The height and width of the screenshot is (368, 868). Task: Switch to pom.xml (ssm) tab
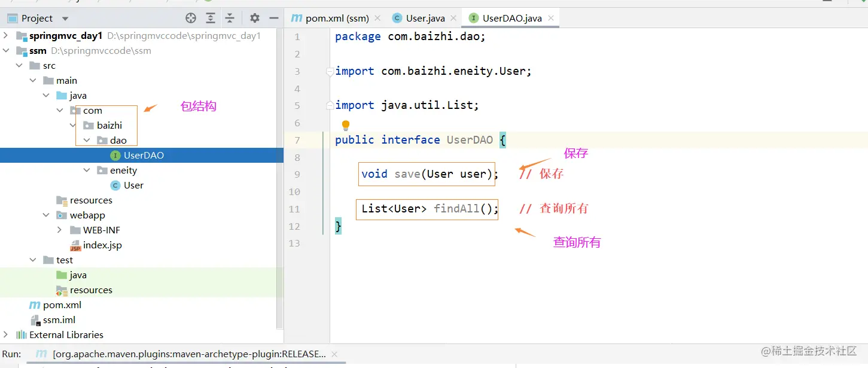pyautogui.click(x=337, y=18)
